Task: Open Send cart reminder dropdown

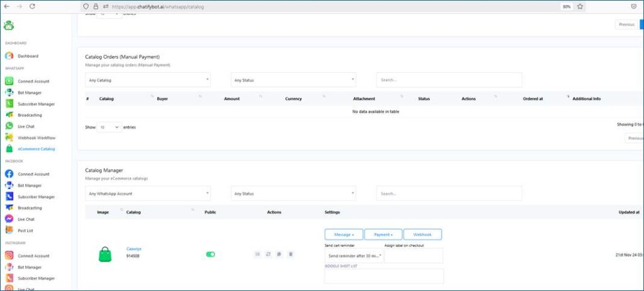Action: 354,256
